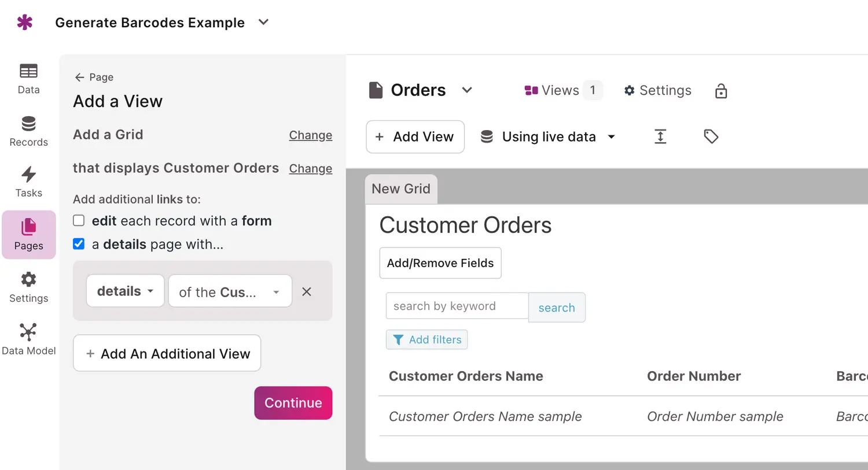
Task: Open Data Model from the sidebar
Action: [28, 339]
